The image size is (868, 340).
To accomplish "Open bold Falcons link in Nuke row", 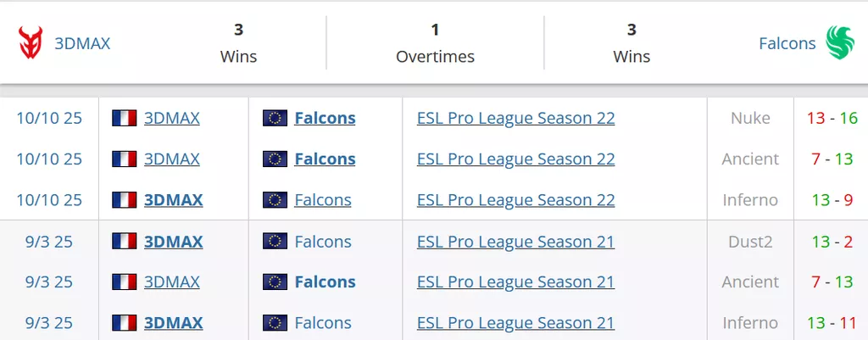I will tap(325, 118).
